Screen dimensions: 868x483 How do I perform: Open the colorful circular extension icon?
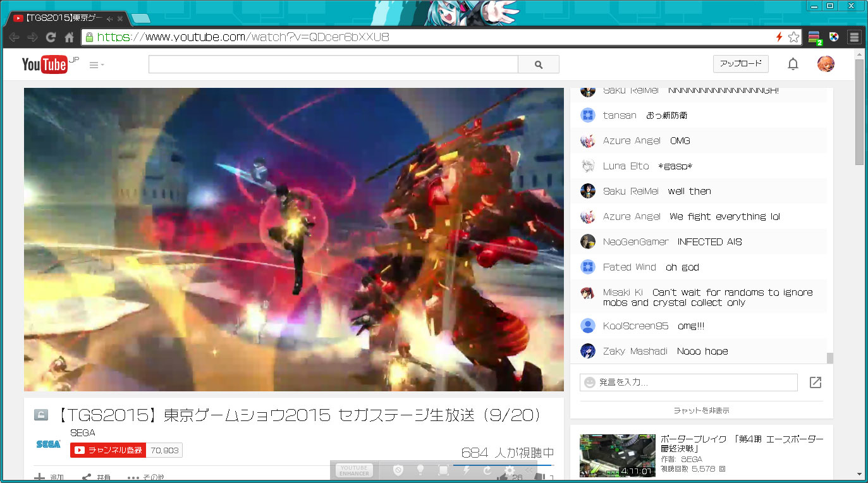(834, 37)
